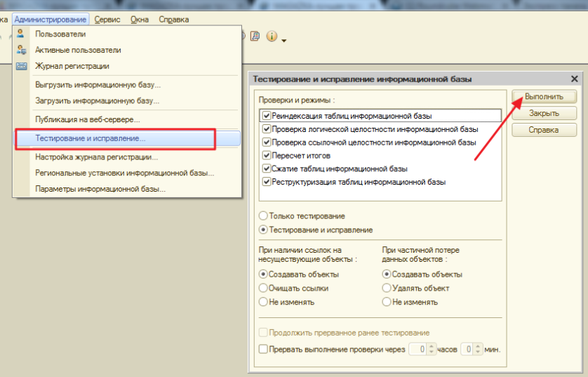Increase the minutes stepper up arrow
Image resolution: width=588 pixels, height=377 pixels.
(478, 346)
